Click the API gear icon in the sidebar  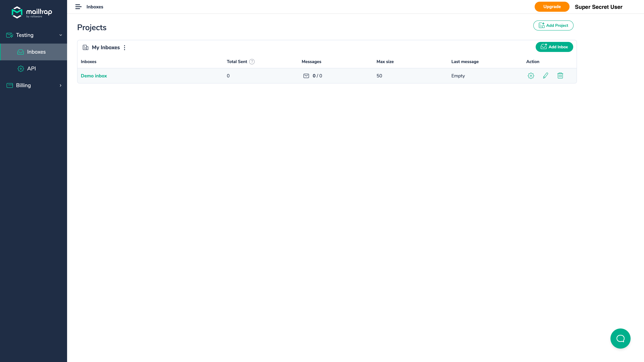point(21,69)
